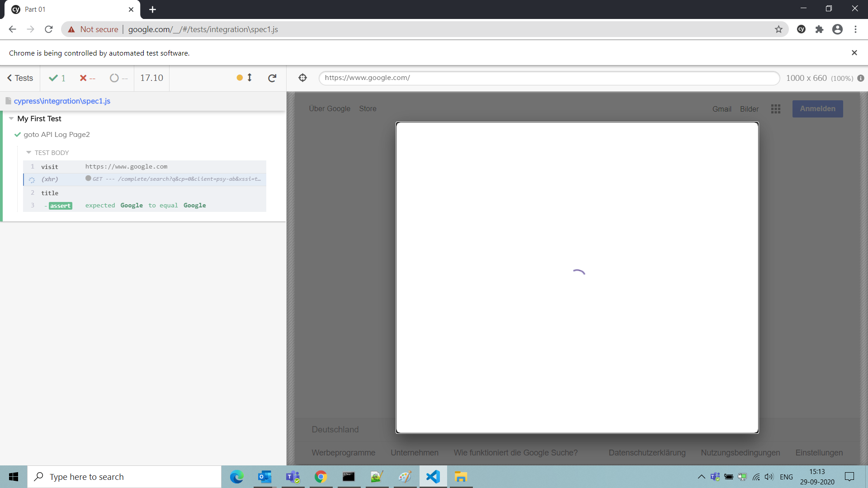Open Chrome from taskbar
This screenshot has width=868, height=488.
[321, 477]
